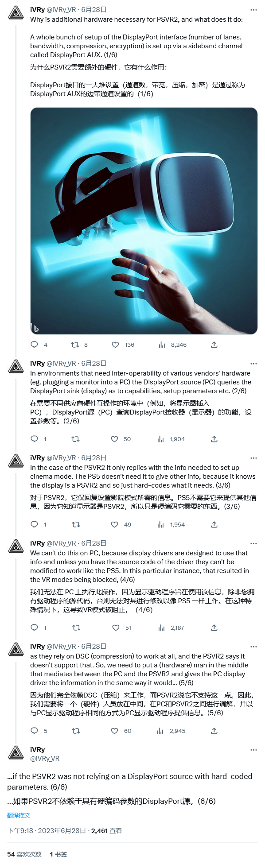Open more options on the (3/6) tweet
The width and height of the screenshot is (265, 868).
[253, 458]
